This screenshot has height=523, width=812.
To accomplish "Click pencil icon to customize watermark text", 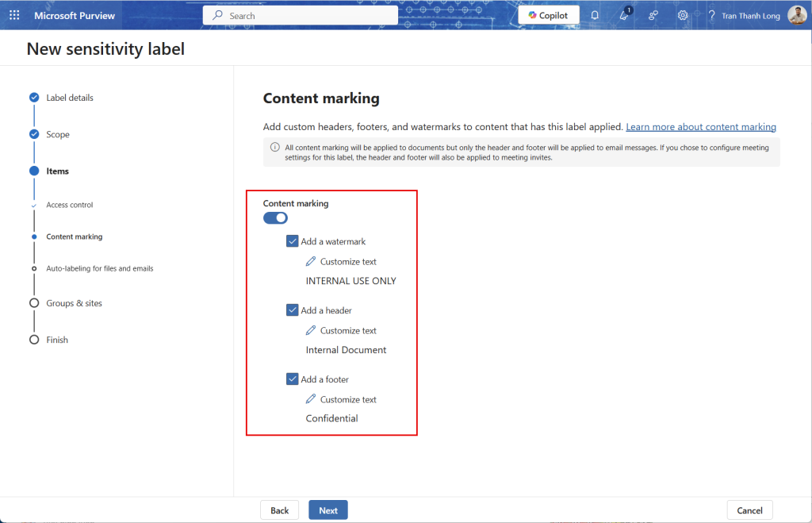I will coord(311,261).
